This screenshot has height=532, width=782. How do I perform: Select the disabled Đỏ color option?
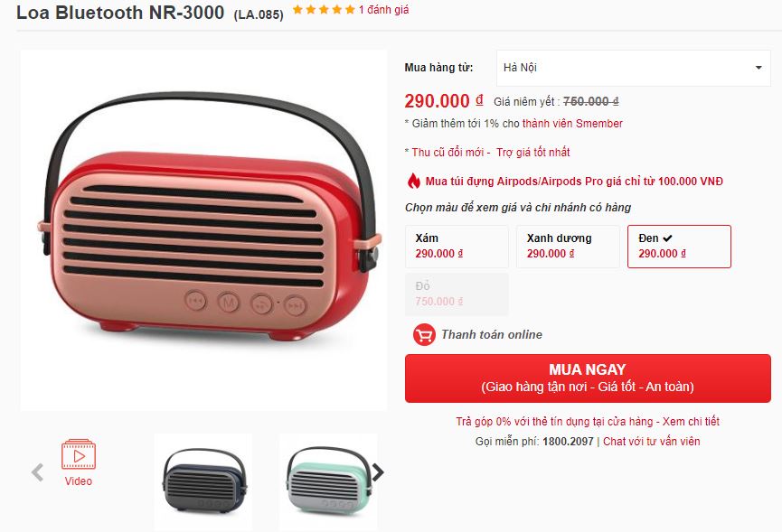point(457,294)
